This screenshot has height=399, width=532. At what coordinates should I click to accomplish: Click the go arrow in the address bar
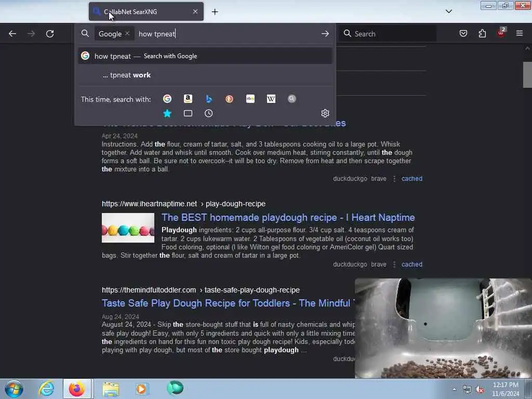click(x=325, y=34)
